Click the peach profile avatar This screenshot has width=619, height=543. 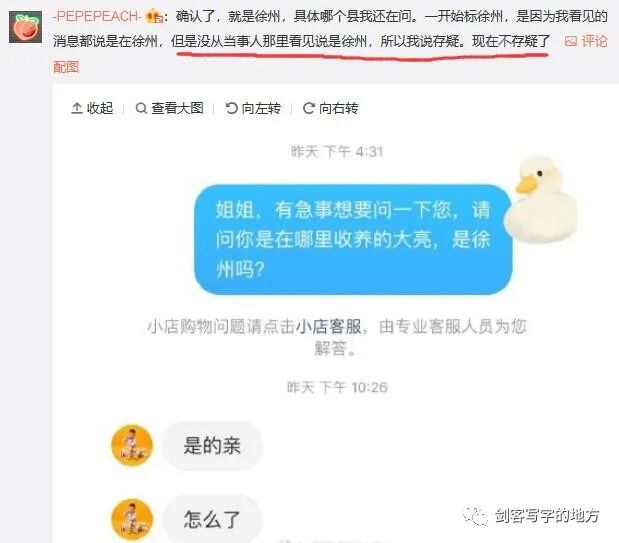pos(25,27)
